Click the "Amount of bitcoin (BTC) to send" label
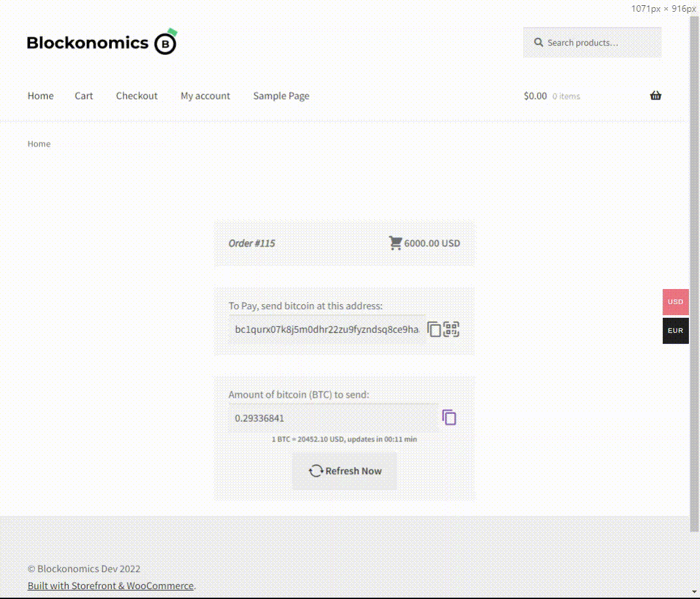 [x=299, y=394]
